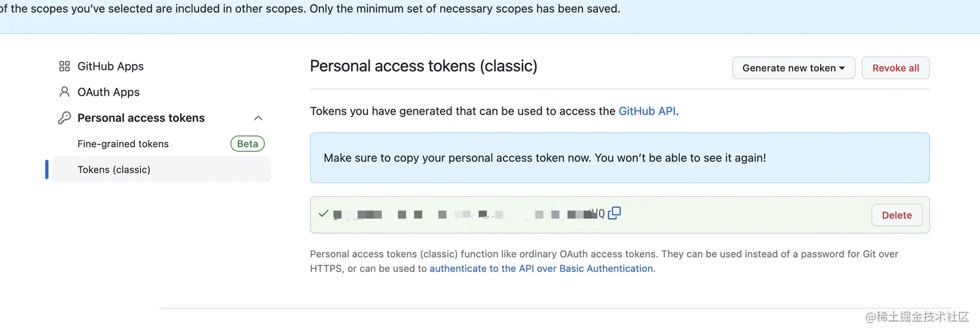This screenshot has height=334, width=980.
Task: Click the Beta badge on Fine-grained tokens
Action: 248,144
